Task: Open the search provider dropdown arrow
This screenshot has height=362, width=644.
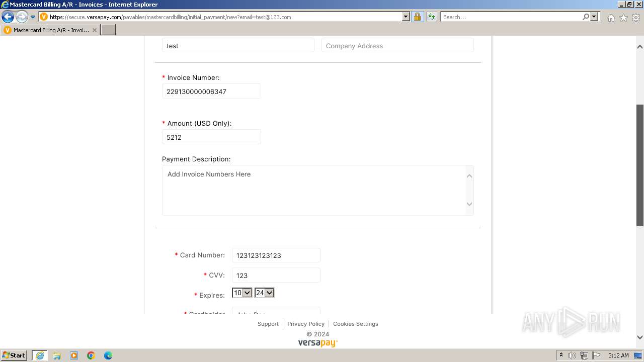Action: [594, 17]
